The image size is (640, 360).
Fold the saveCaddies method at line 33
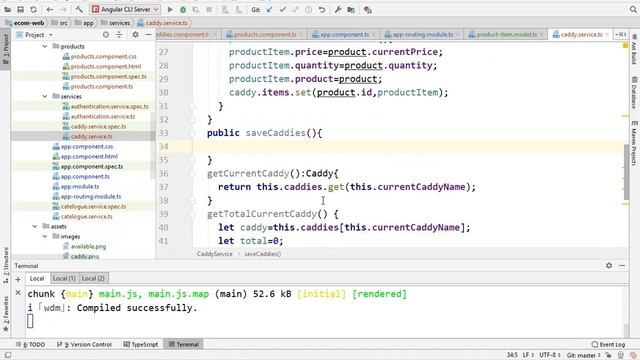click(192, 133)
